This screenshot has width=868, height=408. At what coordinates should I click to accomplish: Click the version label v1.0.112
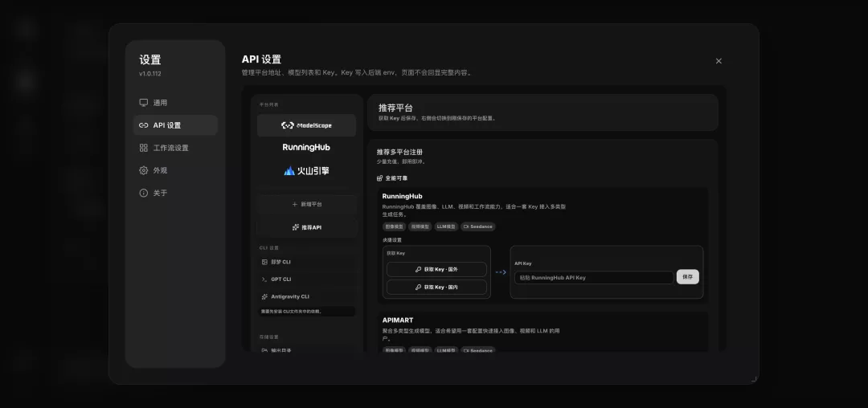(x=150, y=74)
